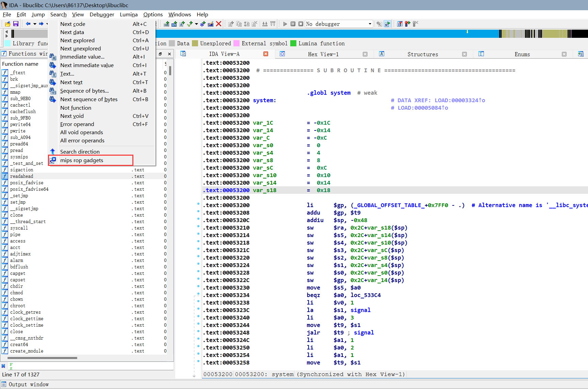Click the functions list horizontal scrollbar
This screenshot has height=389, width=588.
tap(42, 358)
